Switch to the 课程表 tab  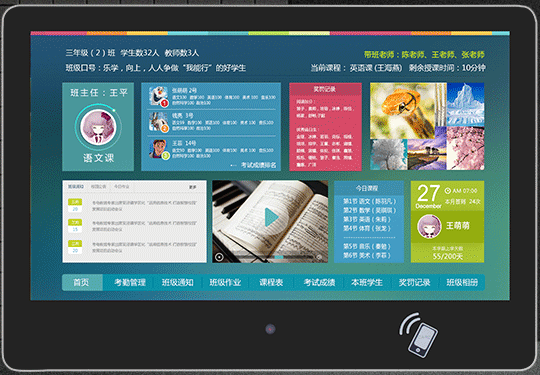(271, 283)
